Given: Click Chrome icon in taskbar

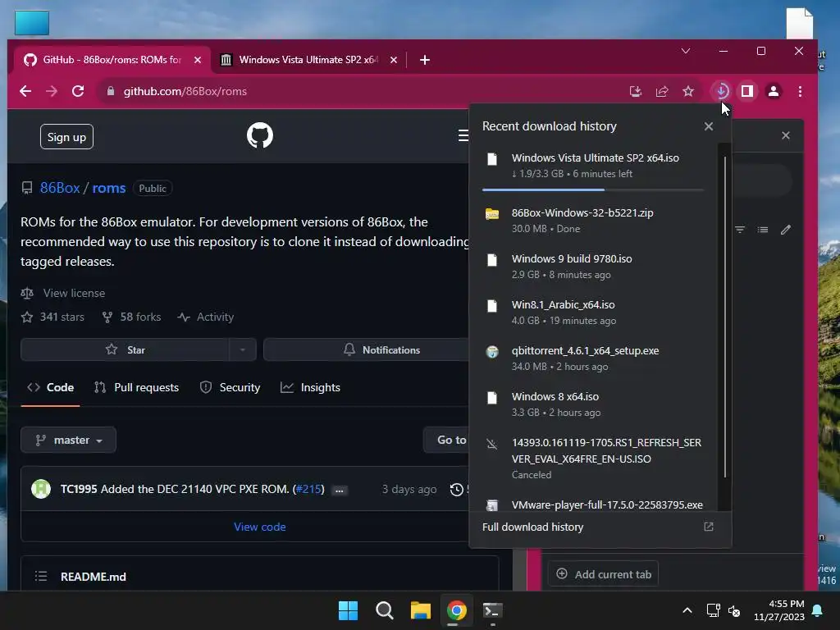Looking at the screenshot, I should pos(457,610).
